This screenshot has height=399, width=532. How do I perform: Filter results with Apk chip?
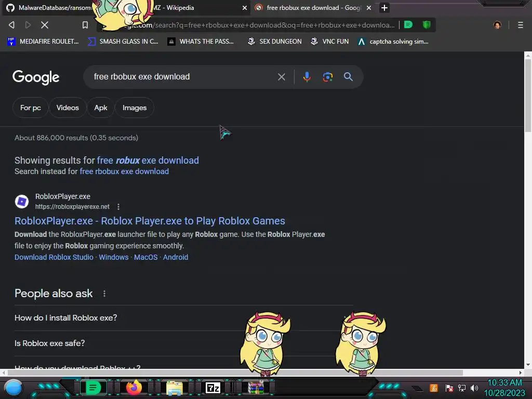tap(100, 108)
